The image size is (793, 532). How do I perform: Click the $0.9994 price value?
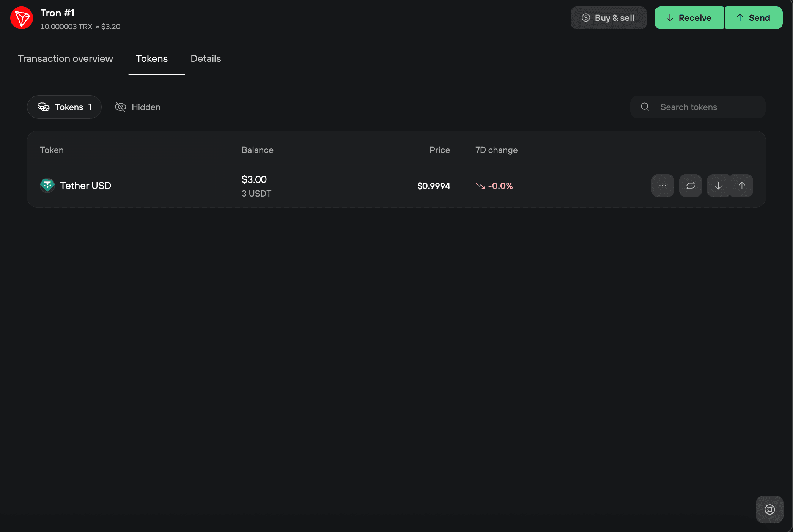[x=434, y=186]
